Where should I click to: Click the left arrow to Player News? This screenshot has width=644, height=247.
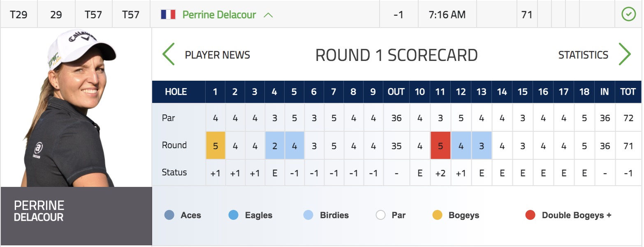pos(169,54)
